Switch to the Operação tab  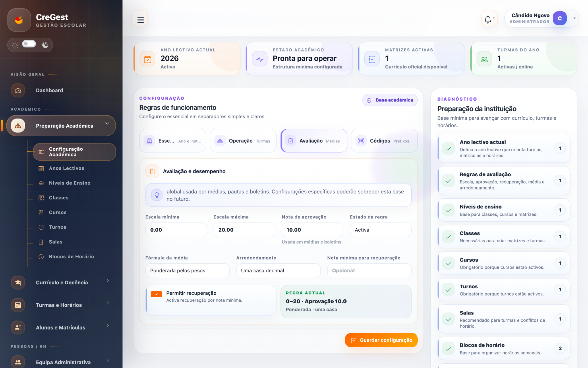point(243,141)
